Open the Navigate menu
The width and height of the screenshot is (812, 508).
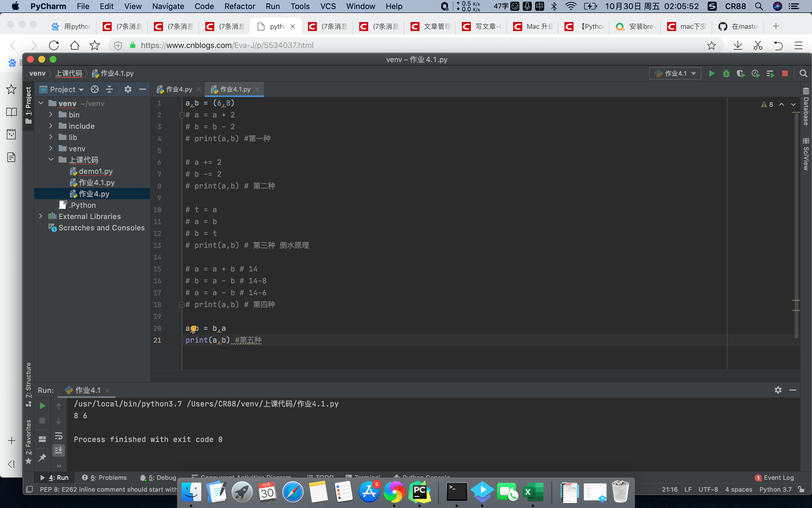(168, 6)
